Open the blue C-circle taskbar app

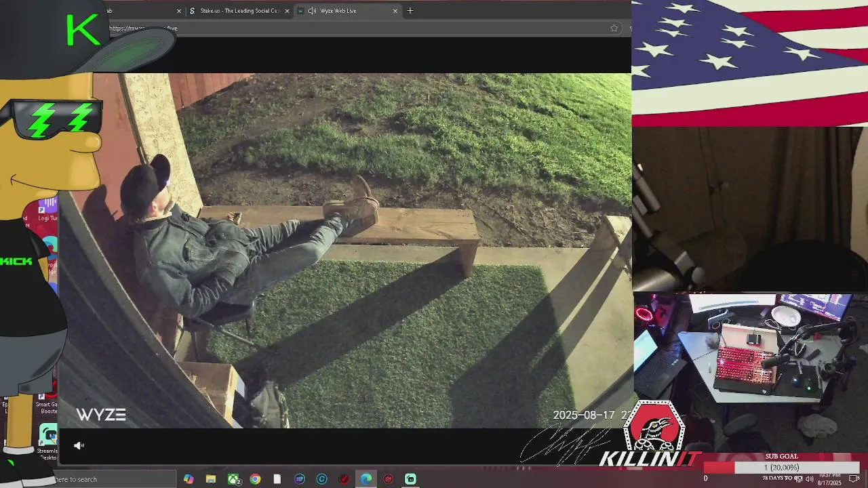(321, 479)
